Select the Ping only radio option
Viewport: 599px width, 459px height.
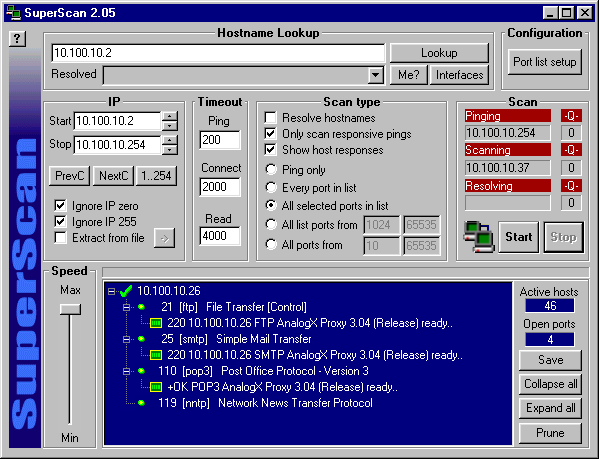pos(271,169)
